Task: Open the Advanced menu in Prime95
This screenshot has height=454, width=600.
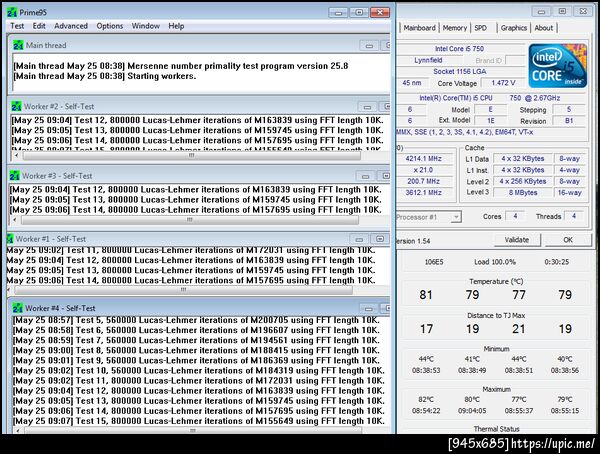Action: pyautogui.click(x=71, y=26)
